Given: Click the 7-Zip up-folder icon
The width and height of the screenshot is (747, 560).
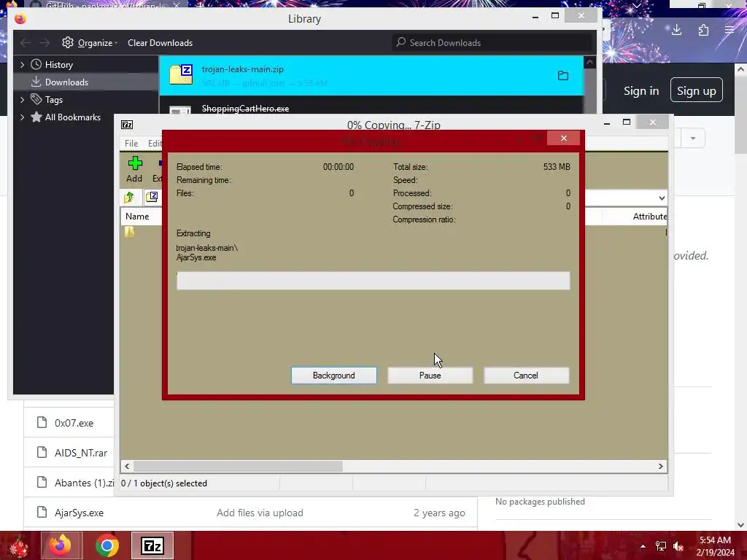Looking at the screenshot, I should point(129,197).
